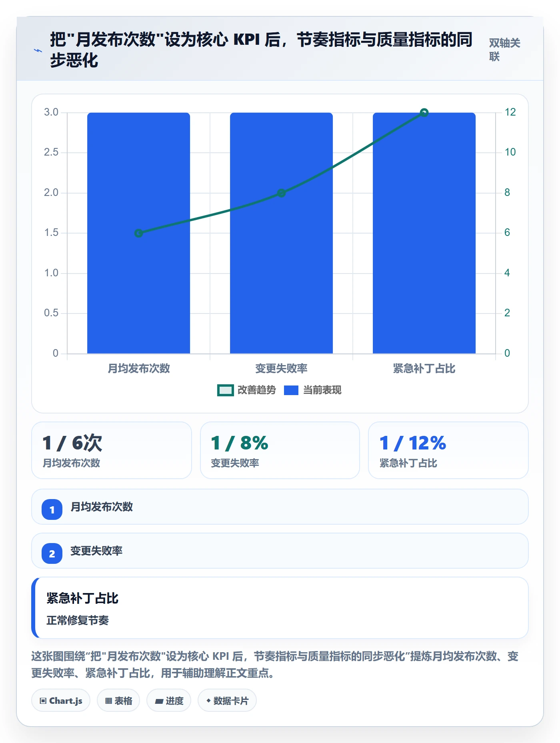Click the 月均发布次数 x-axis label
The height and width of the screenshot is (743, 560).
[139, 368]
